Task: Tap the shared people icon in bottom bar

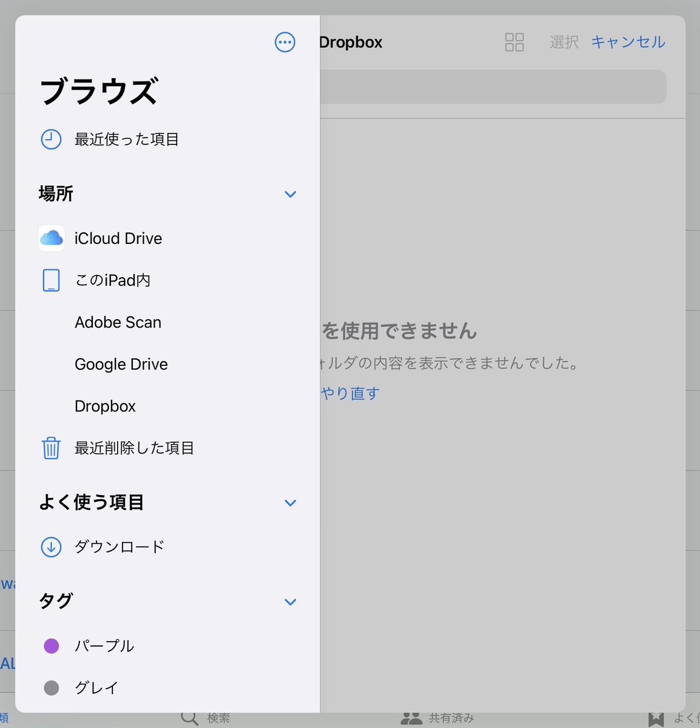Action: pos(411,718)
